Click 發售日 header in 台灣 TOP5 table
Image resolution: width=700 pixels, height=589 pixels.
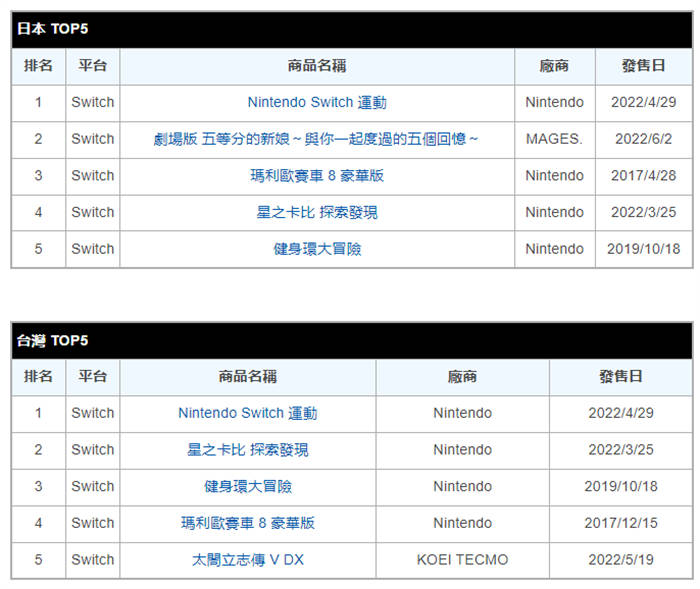click(621, 377)
